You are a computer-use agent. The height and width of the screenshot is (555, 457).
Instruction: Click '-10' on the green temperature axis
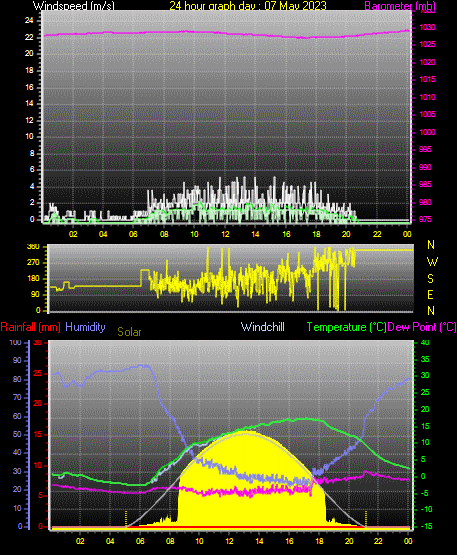pyautogui.click(x=427, y=509)
